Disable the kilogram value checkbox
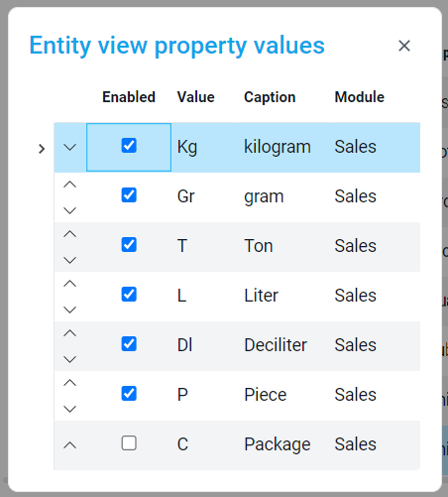The image size is (448, 497). [x=129, y=146]
